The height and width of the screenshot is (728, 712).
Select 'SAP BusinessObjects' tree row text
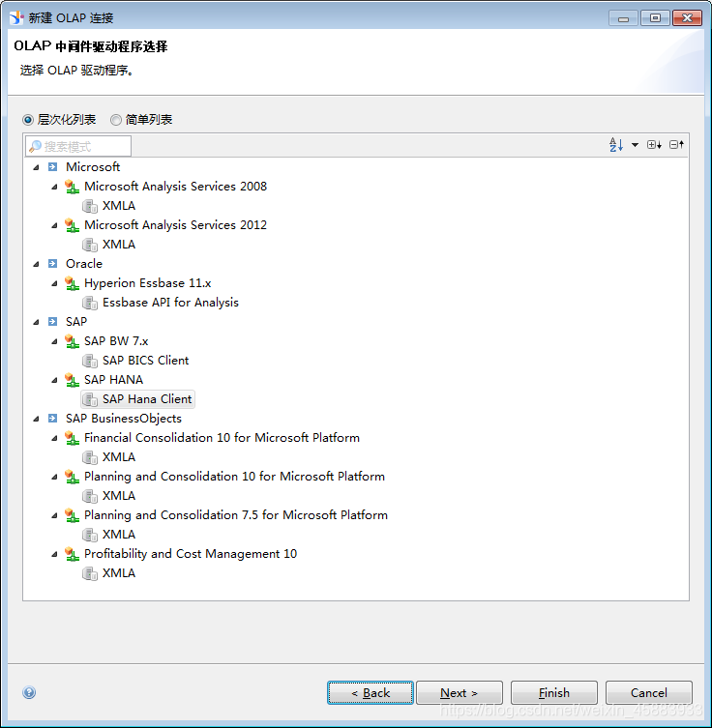(x=124, y=419)
